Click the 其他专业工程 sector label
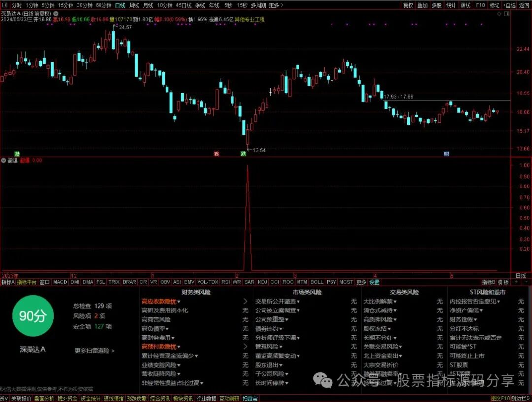This screenshot has width=532, height=402. (x=249, y=20)
